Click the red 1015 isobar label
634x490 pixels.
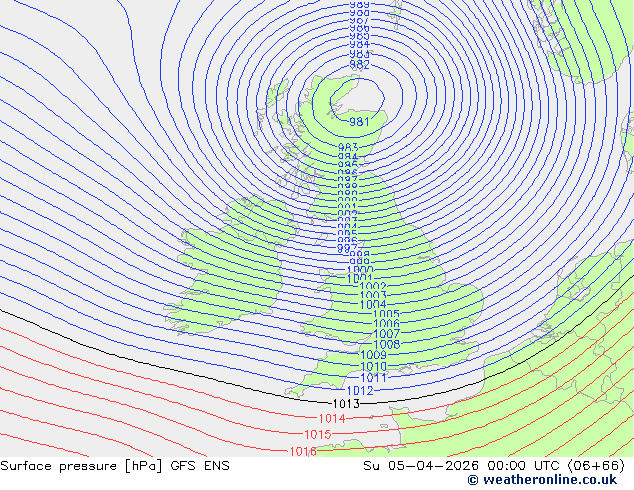(318, 435)
